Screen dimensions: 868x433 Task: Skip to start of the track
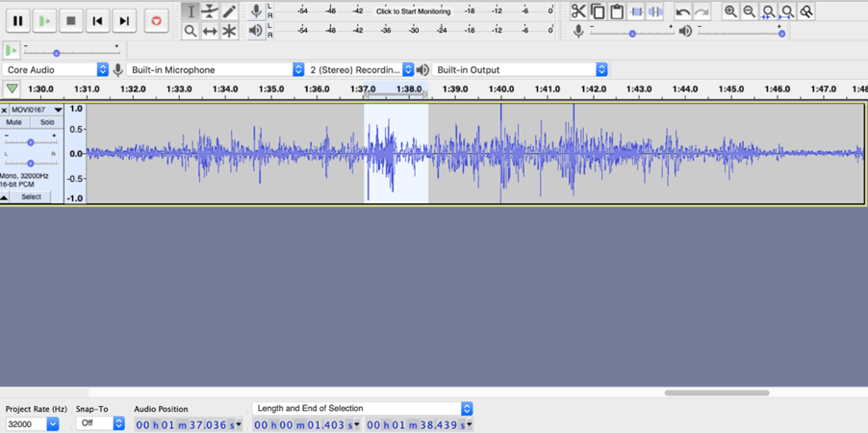pyautogui.click(x=97, y=20)
